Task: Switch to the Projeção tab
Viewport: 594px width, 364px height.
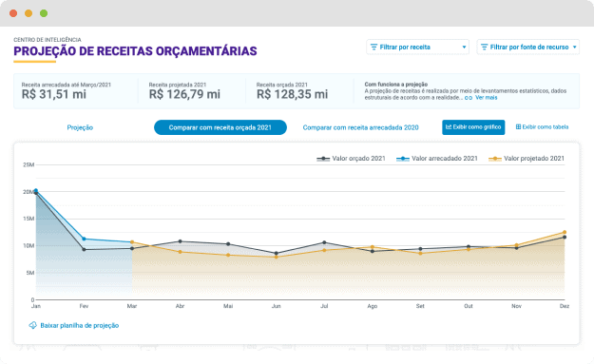Action: [x=80, y=127]
